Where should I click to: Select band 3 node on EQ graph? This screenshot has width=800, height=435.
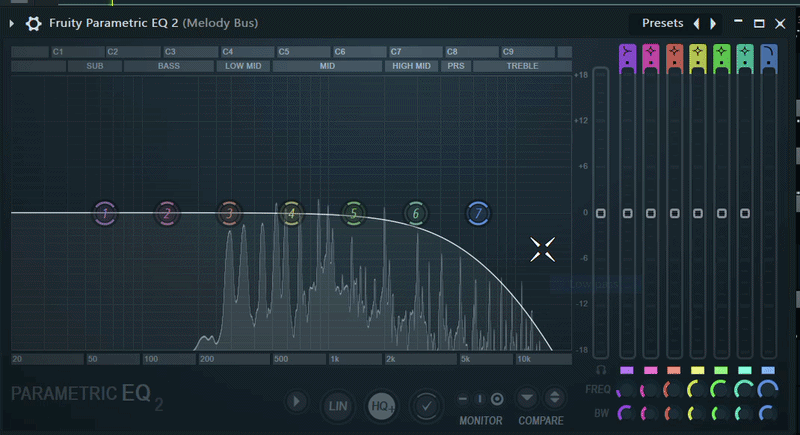229,213
